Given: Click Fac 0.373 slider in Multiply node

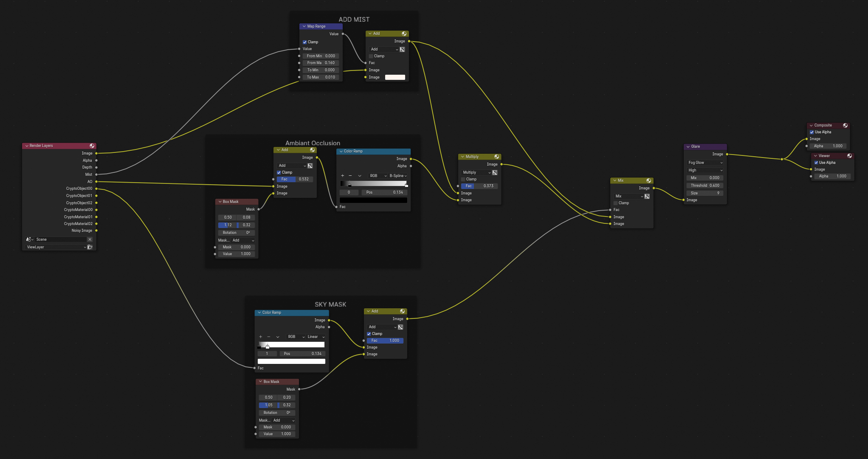Looking at the screenshot, I should (x=479, y=186).
